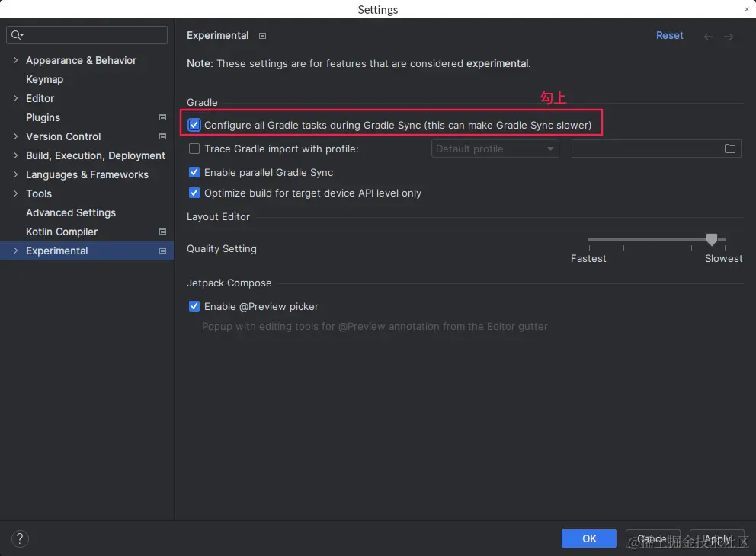Disable Enable parallel Gradle Sync checkbox
This screenshot has height=556, width=756.
click(194, 172)
